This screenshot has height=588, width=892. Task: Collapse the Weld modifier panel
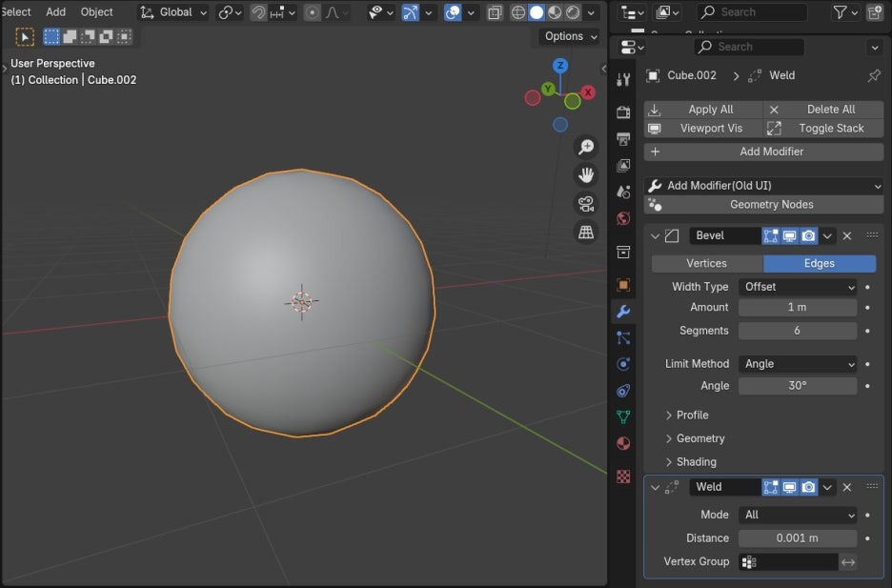(655, 487)
